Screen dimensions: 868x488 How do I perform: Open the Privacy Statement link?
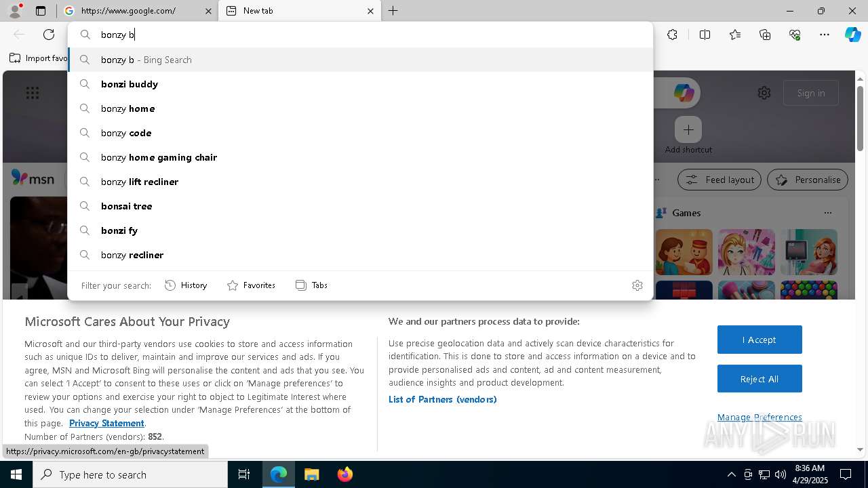click(106, 423)
